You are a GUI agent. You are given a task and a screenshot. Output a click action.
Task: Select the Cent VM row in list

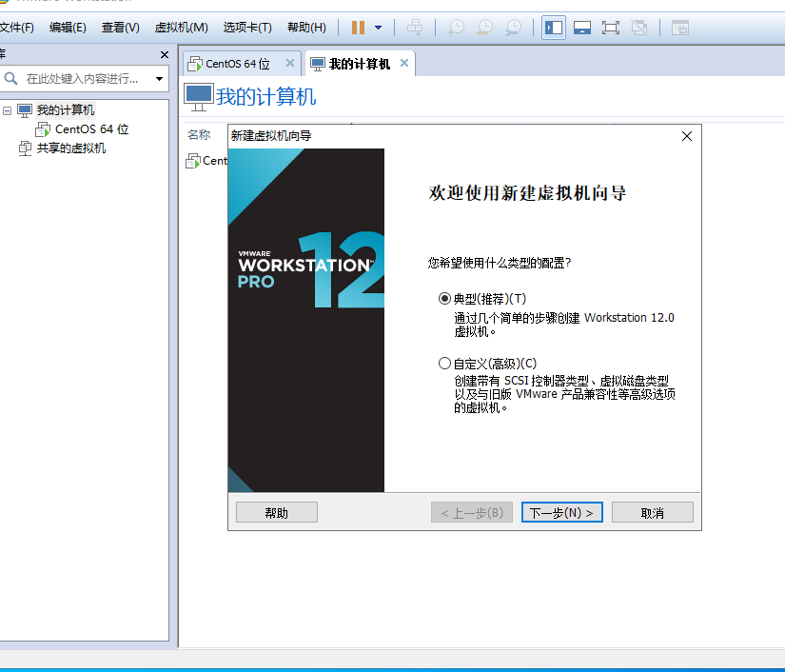pos(206,161)
